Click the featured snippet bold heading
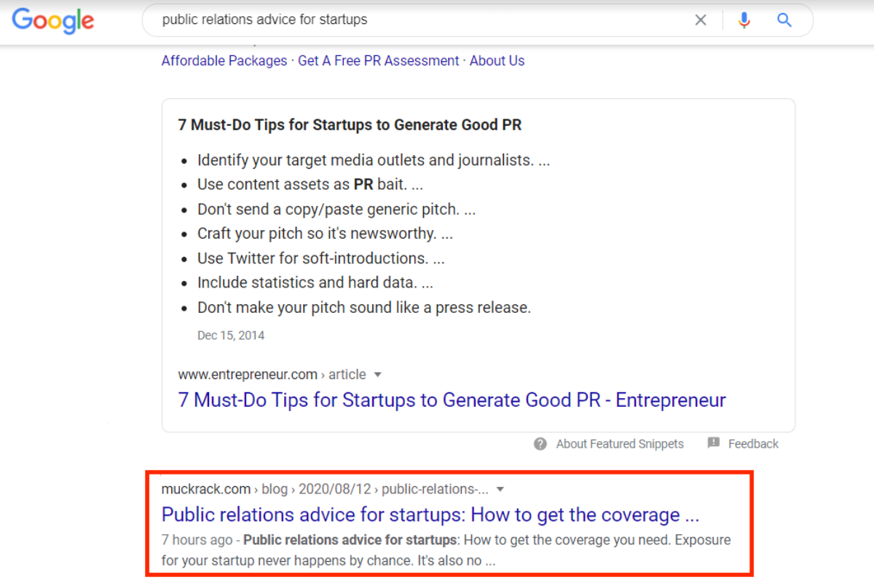The height and width of the screenshot is (588, 874). (350, 125)
